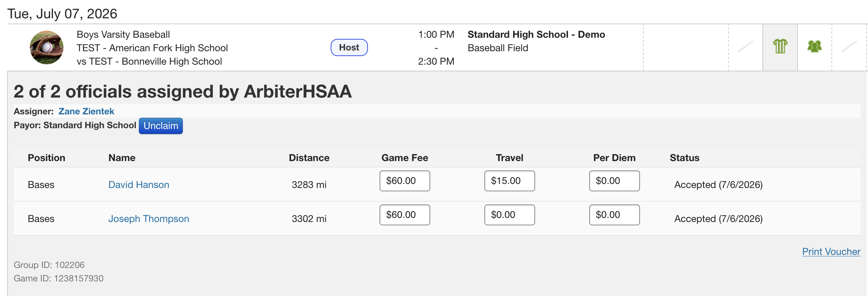
Task: Click the green referee jersey icon
Action: tap(780, 47)
